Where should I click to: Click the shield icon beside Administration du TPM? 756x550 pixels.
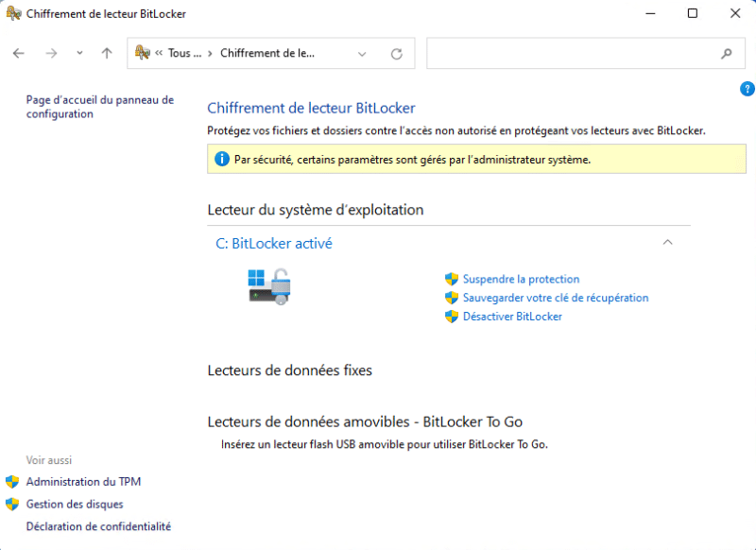(12, 482)
